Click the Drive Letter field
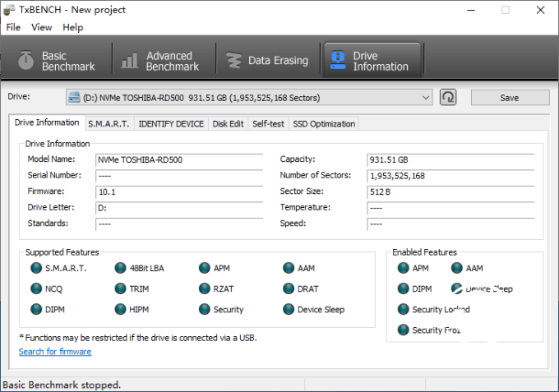 point(179,208)
